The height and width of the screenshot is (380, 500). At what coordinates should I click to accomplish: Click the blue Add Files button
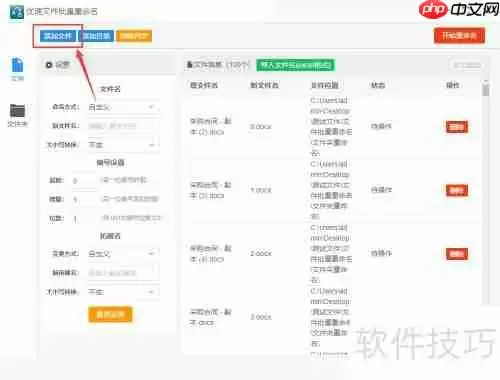click(58, 36)
